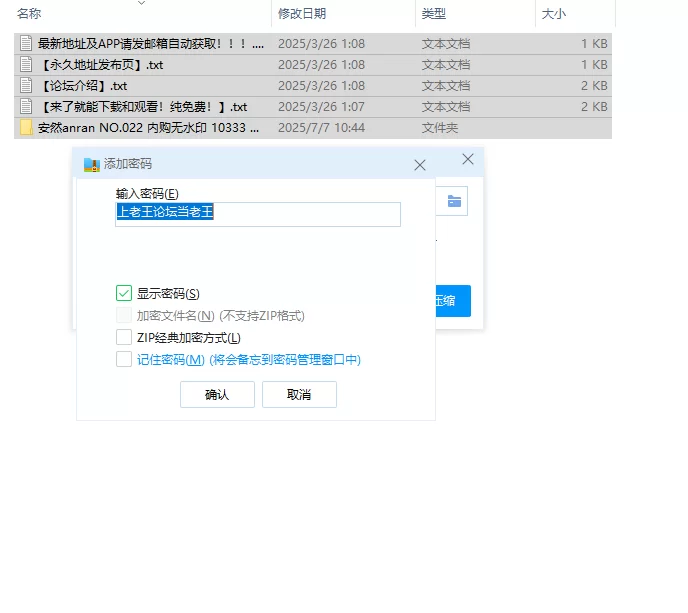Click the 输入密码 text field
688x613 pixels.
[x=258, y=214]
